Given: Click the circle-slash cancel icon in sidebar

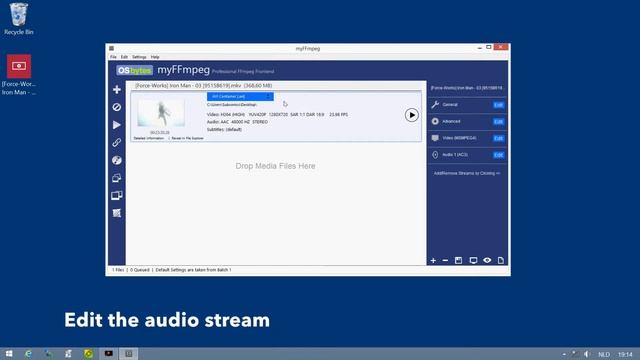Looking at the screenshot, I should point(117,107).
